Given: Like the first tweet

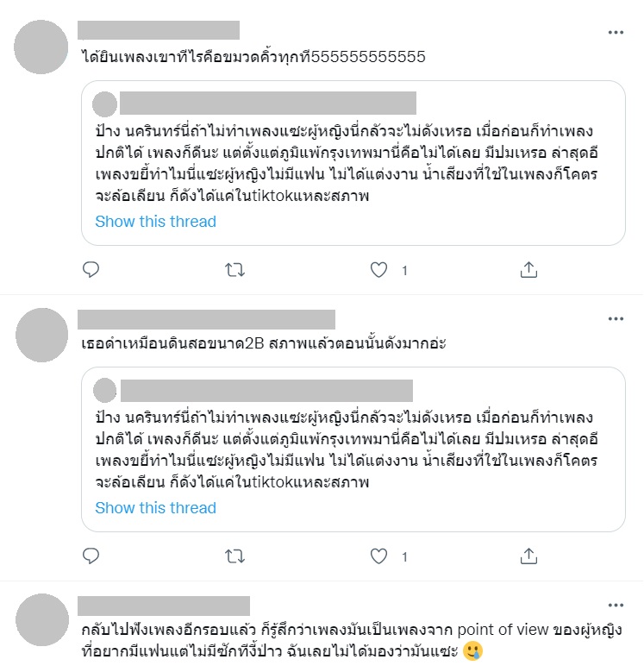Looking at the screenshot, I should point(378,270).
